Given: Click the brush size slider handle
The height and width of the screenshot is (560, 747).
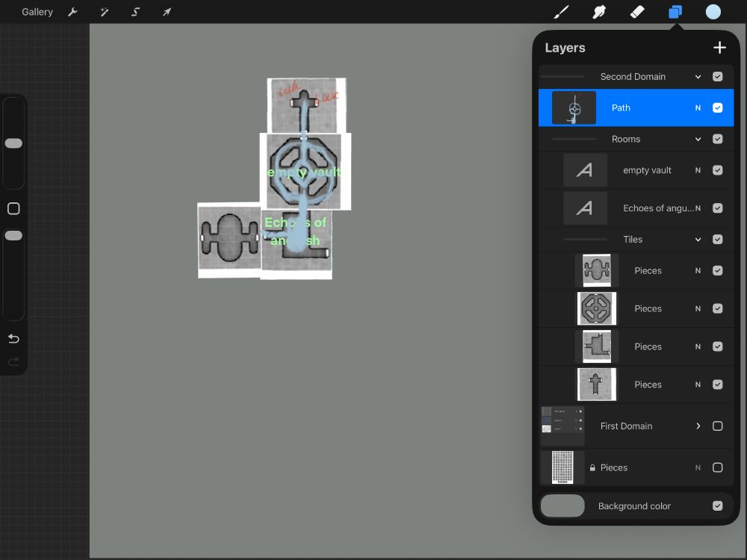Looking at the screenshot, I should click(x=13, y=143).
